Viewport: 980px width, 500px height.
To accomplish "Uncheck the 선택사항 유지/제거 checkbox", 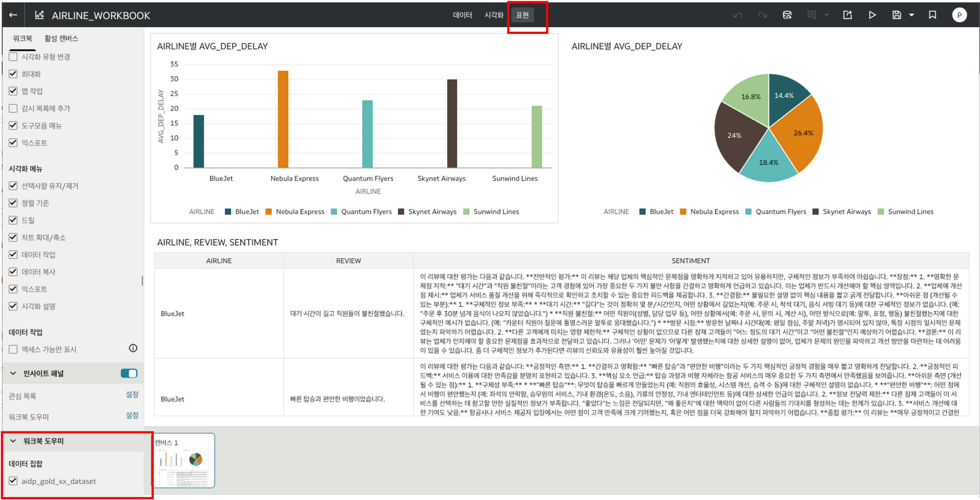I will [13, 186].
